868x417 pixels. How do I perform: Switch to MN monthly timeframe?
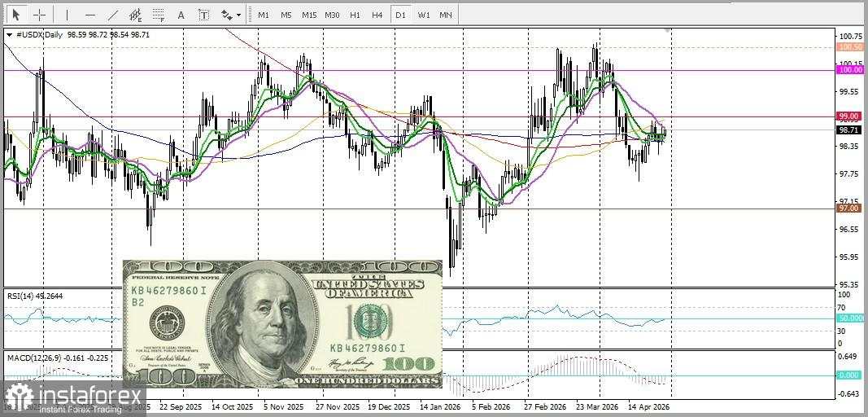446,15
